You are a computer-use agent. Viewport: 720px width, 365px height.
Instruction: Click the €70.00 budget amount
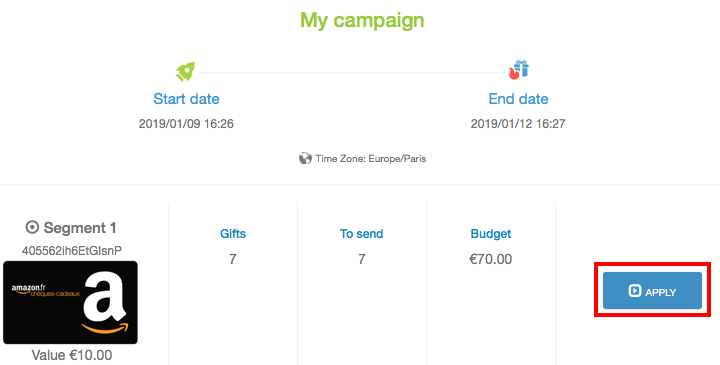490,259
